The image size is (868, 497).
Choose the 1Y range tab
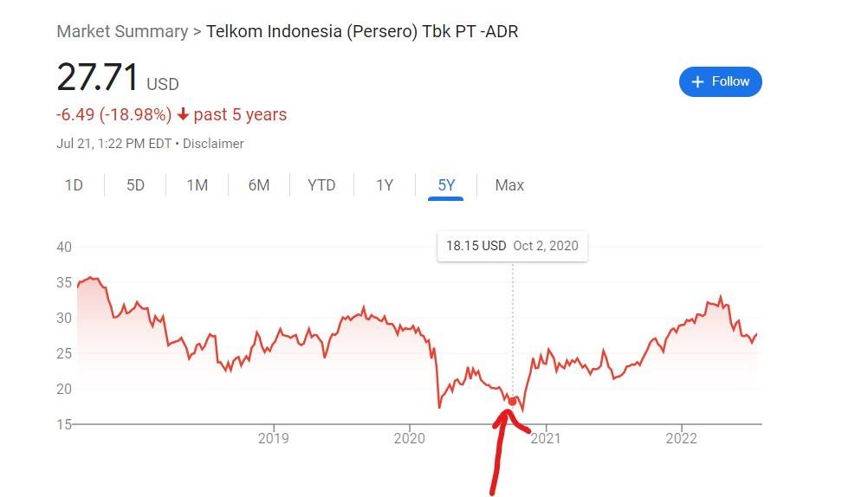(385, 185)
